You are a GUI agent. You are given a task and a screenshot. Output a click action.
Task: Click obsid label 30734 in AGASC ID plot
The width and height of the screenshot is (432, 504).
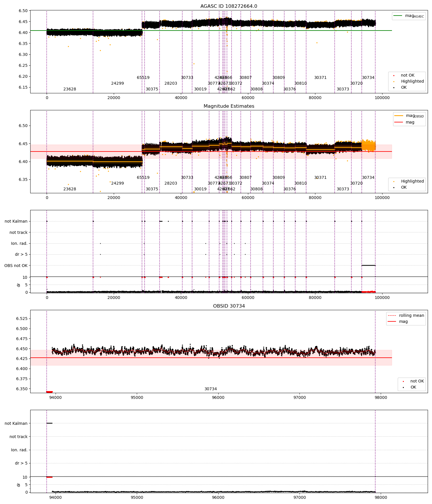click(368, 77)
